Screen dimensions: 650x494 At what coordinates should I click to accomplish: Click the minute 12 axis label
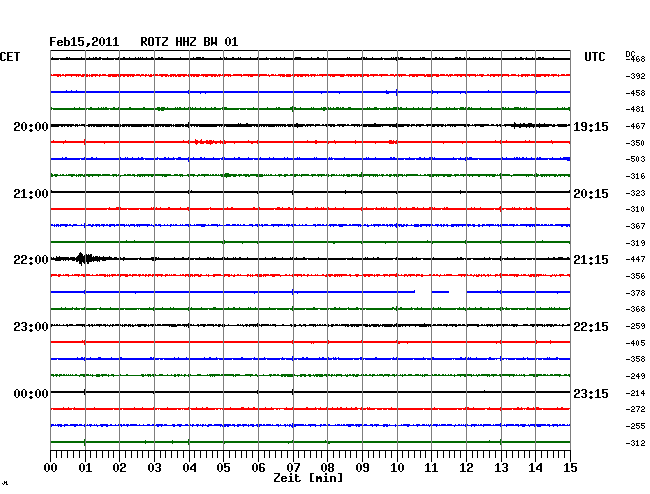pos(466,468)
